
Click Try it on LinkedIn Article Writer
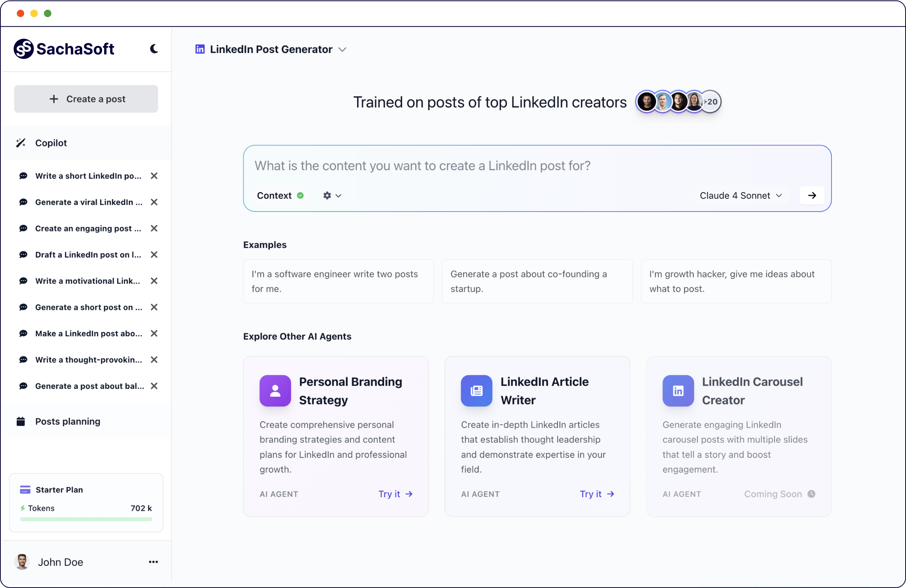(596, 494)
